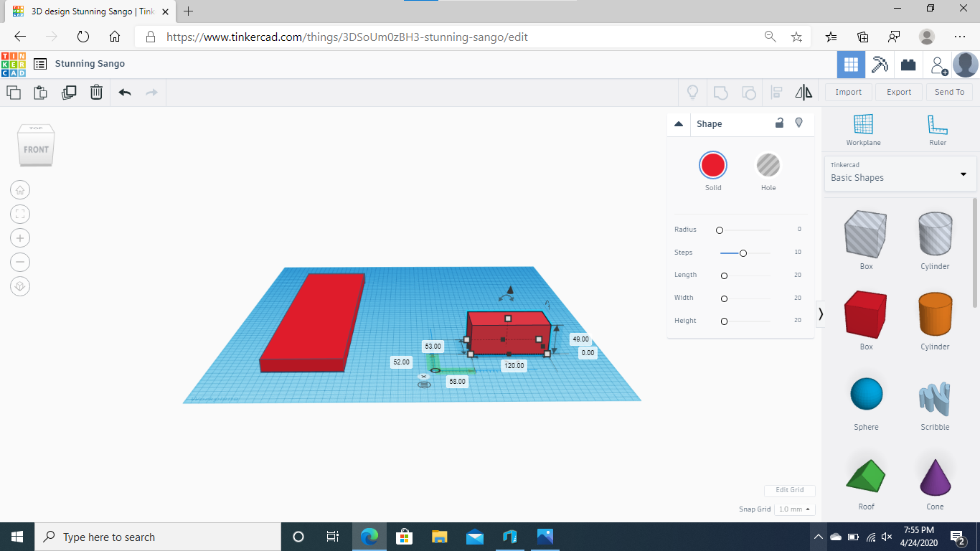980x551 pixels.
Task: Select the Align tool icon
Action: (x=776, y=92)
